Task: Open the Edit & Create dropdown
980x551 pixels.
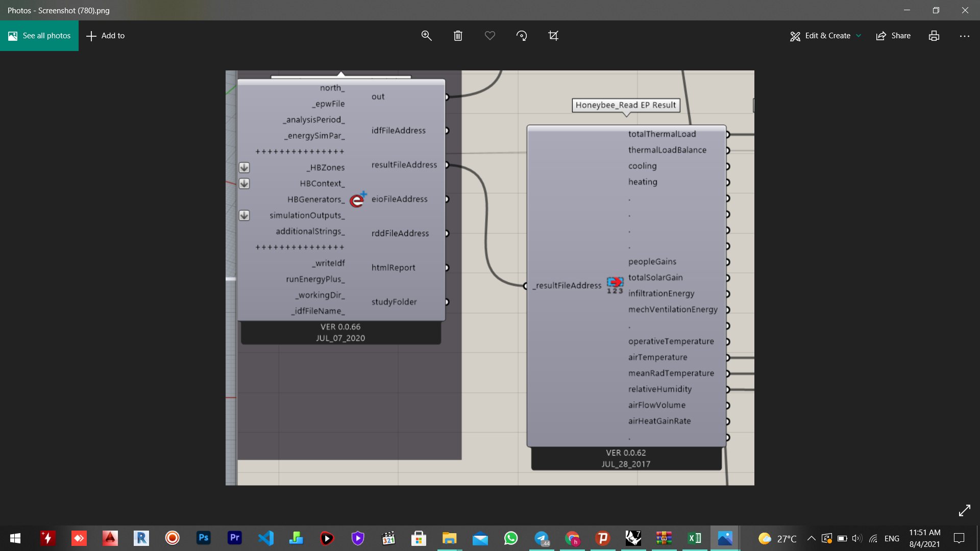Action: (x=825, y=36)
